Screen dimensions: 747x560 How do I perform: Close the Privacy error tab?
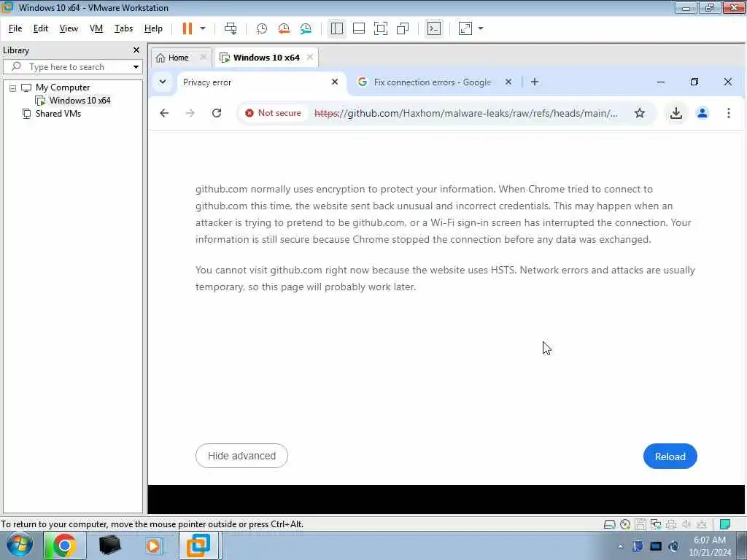tap(335, 82)
